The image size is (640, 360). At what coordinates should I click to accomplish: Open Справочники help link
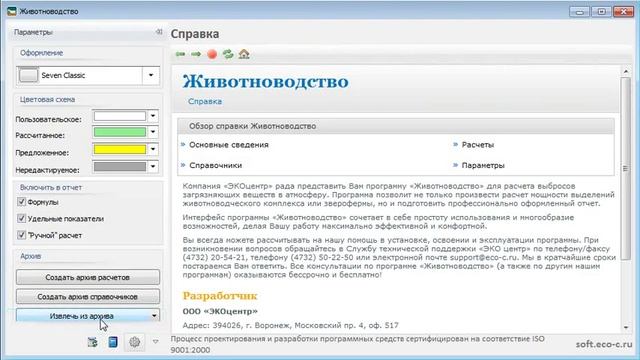(216, 165)
